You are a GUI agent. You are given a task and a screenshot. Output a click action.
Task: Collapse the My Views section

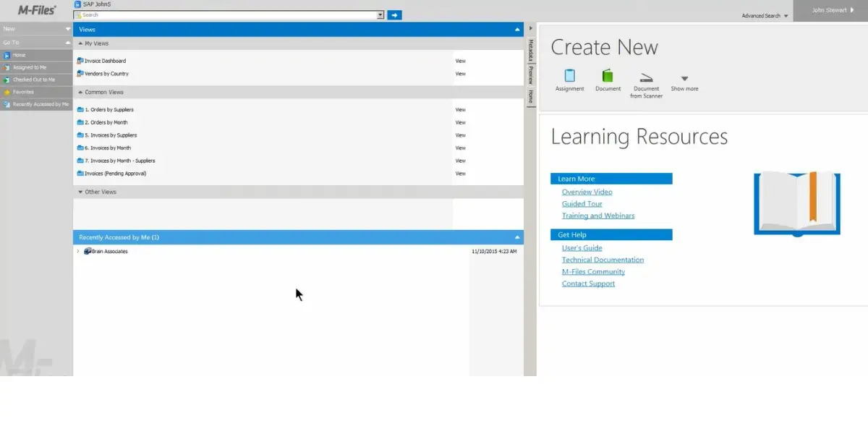tap(80, 43)
